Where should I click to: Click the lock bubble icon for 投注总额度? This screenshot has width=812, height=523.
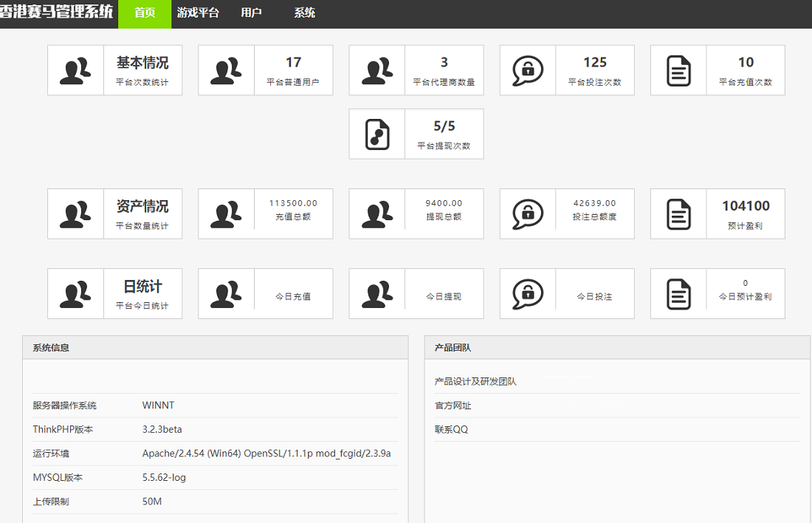(x=527, y=214)
